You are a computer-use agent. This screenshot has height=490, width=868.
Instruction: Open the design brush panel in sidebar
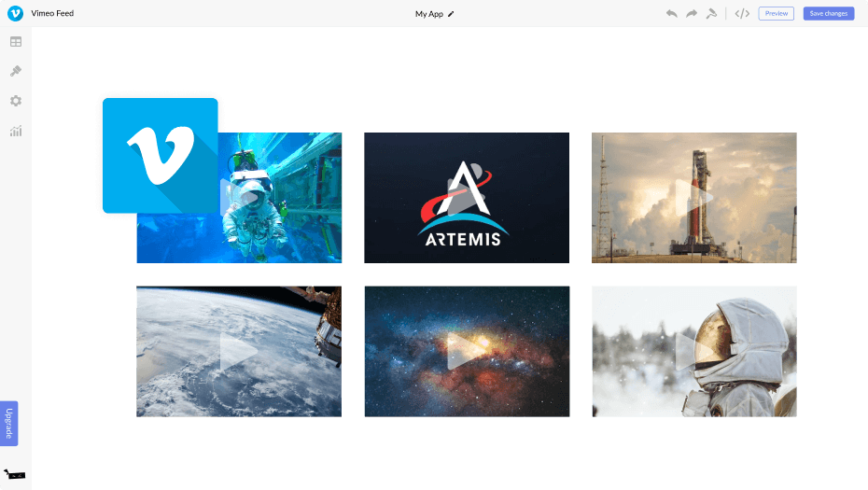point(16,71)
